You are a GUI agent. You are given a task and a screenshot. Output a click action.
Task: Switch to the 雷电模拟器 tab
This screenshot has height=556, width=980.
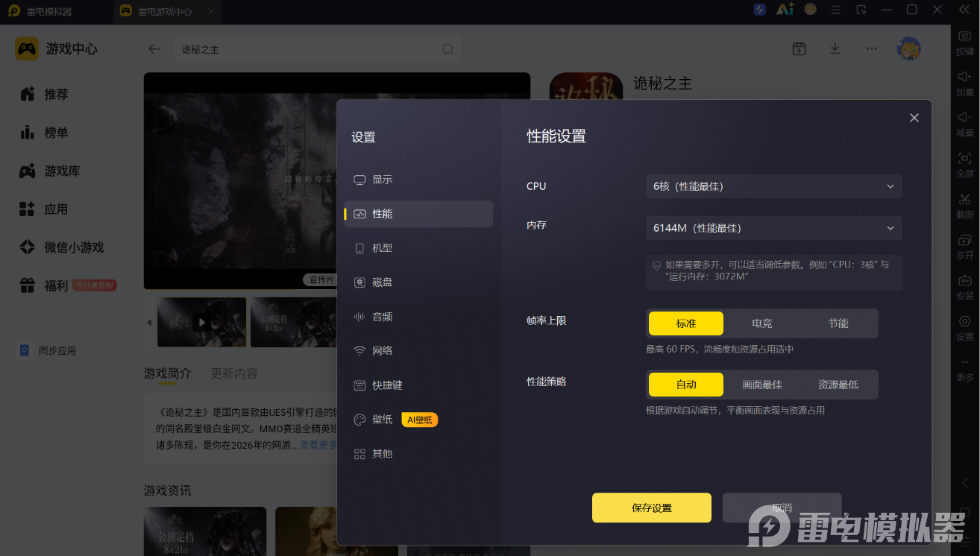(x=40, y=12)
